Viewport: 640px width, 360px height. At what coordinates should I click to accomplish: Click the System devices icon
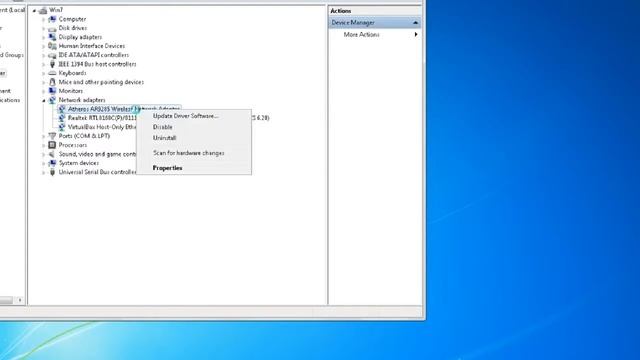click(x=52, y=163)
